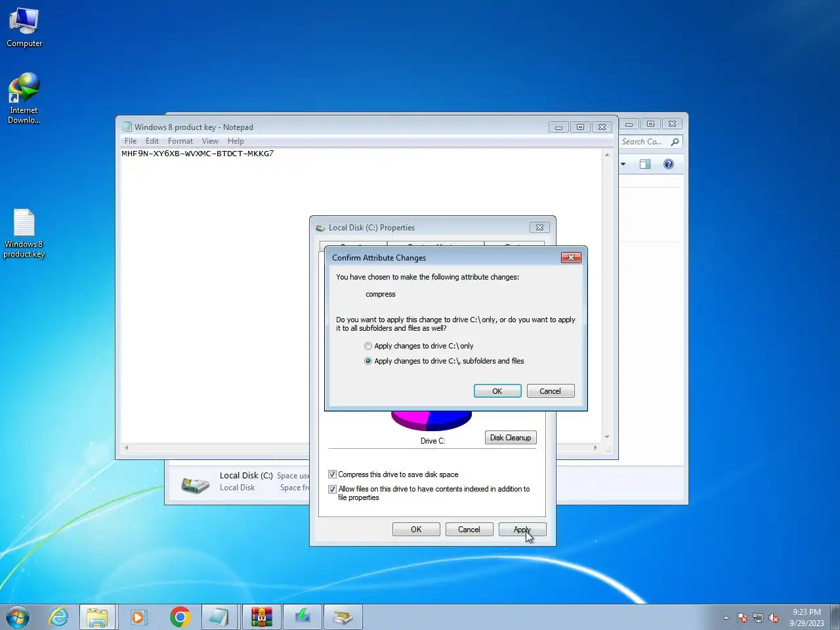This screenshot has width=840, height=630.
Task: Click the product key text in Notepad
Action: coord(198,154)
